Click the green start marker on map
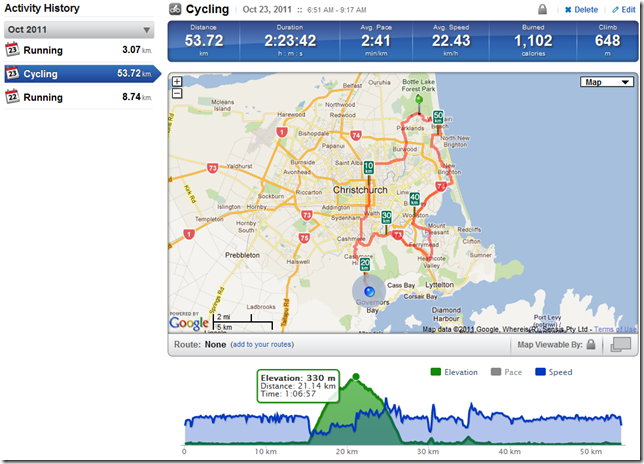The image size is (644, 464). coord(419,99)
